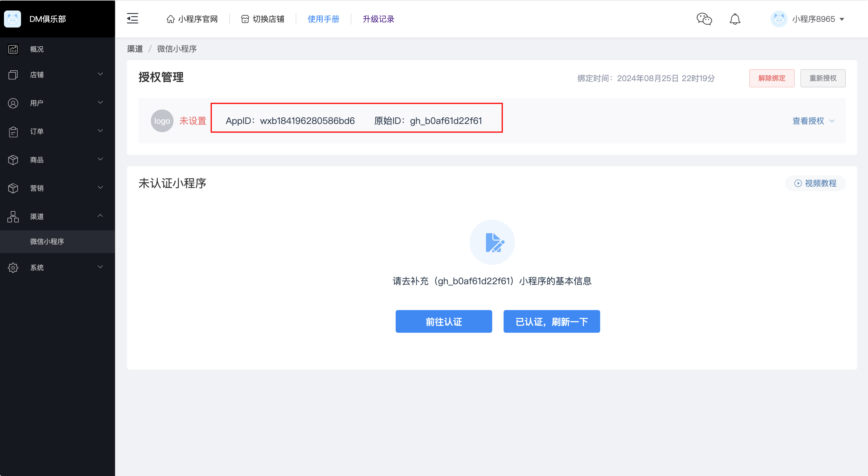
Task: Click the 渠道 breadcrumb link
Action: coord(135,49)
